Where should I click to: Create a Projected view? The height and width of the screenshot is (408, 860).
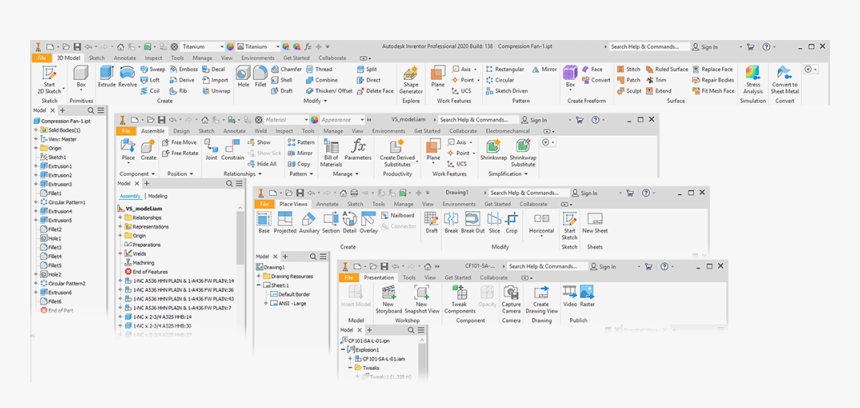click(x=285, y=223)
